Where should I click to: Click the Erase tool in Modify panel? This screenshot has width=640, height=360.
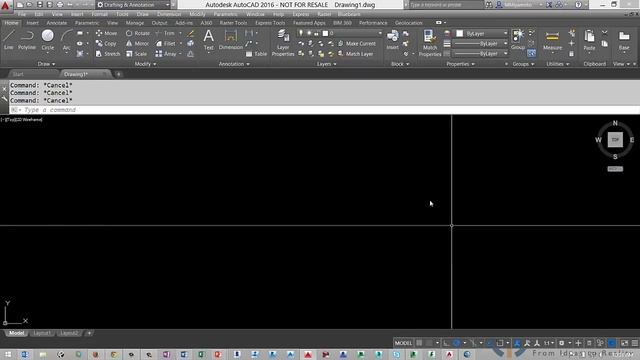[190, 33]
